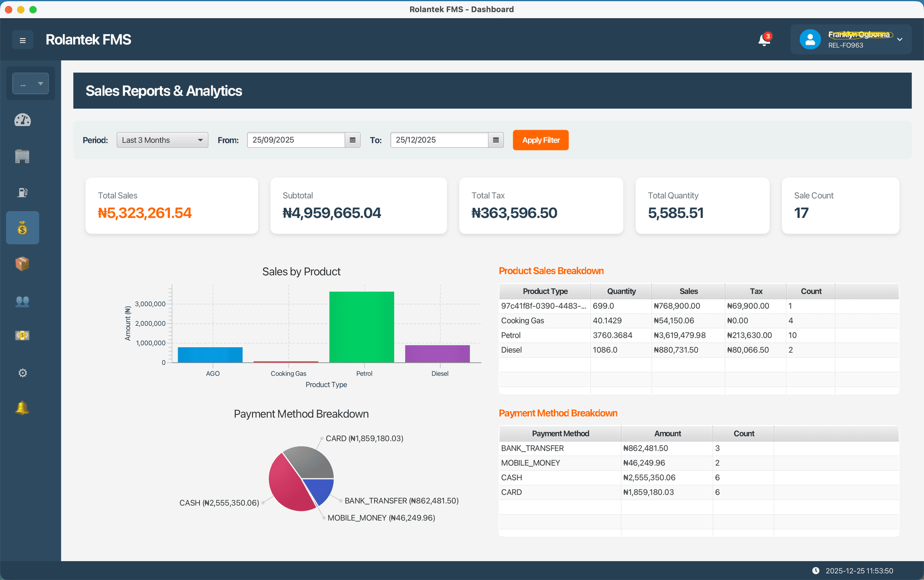924x580 pixels.
Task: Select the money bag sales icon
Action: coord(22,227)
